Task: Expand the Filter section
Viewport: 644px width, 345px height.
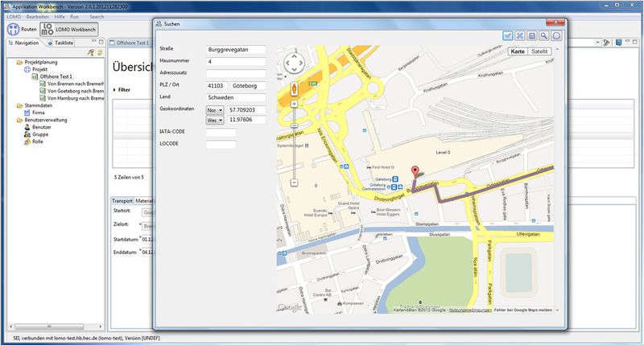Action: point(122,89)
